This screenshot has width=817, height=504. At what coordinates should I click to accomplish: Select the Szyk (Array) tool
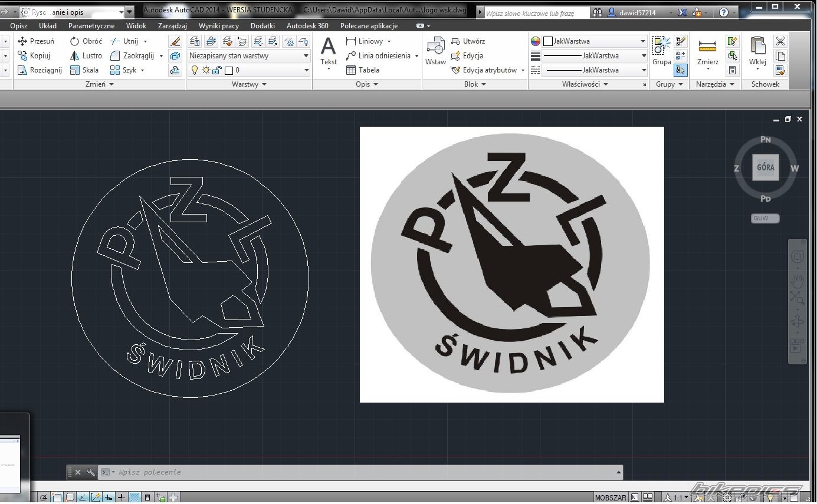point(123,70)
